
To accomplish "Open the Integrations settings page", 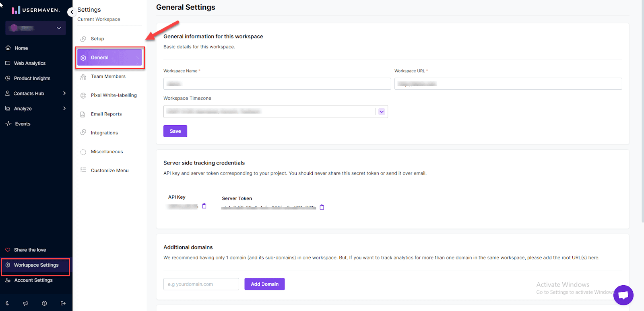I will 104,133.
